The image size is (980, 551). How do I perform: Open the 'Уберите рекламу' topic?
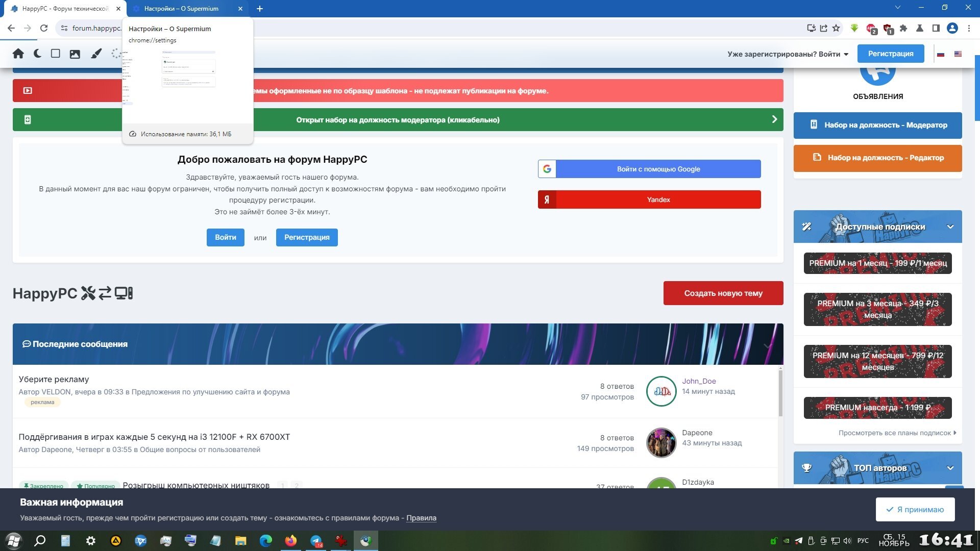[x=54, y=379]
